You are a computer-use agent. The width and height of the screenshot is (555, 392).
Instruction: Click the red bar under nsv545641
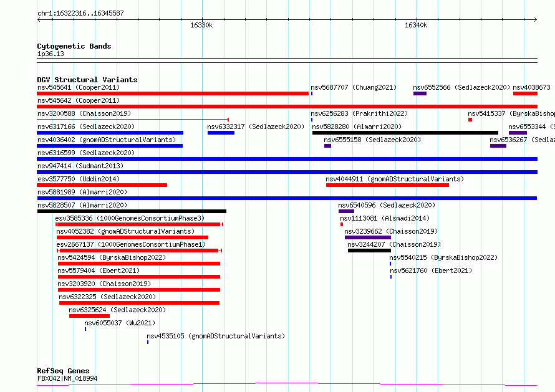173,93
